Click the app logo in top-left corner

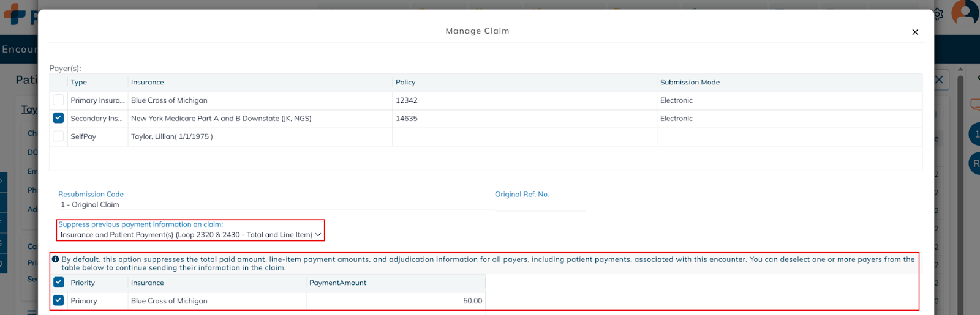[15, 13]
